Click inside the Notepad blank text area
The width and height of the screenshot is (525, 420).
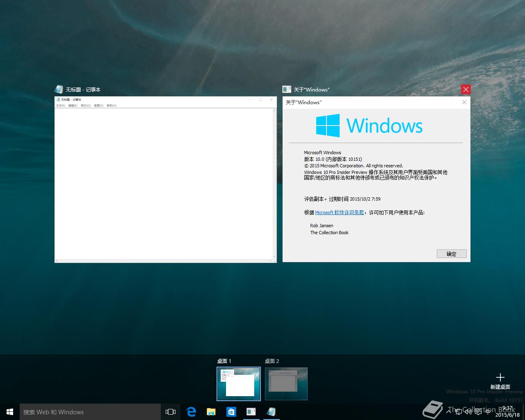coord(163,183)
